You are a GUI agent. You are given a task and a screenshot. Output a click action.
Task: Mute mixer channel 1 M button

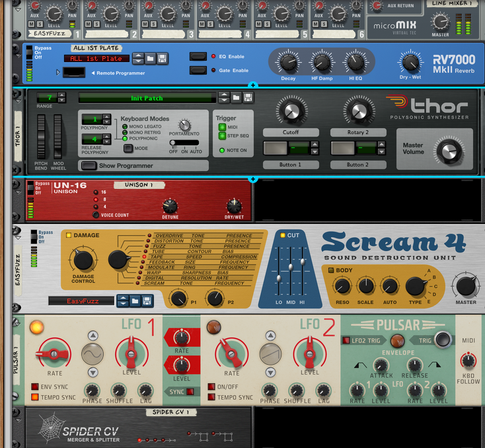(x=31, y=24)
